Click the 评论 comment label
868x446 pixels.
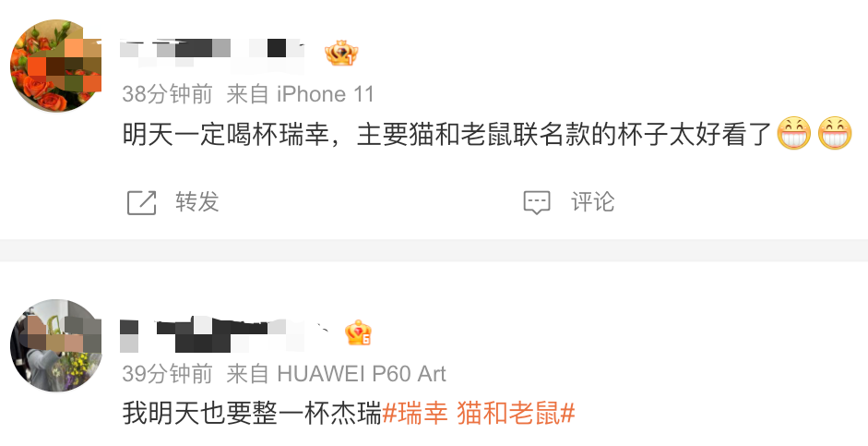(593, 201)
